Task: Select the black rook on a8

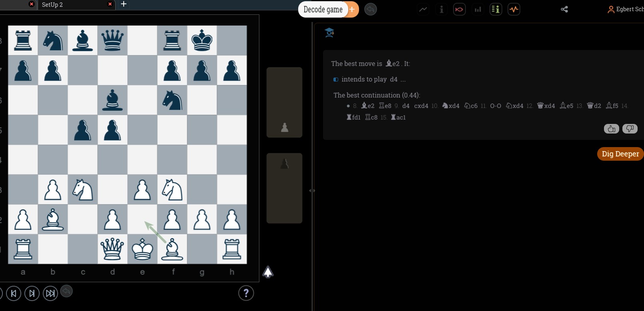Action: pos(23,40)
